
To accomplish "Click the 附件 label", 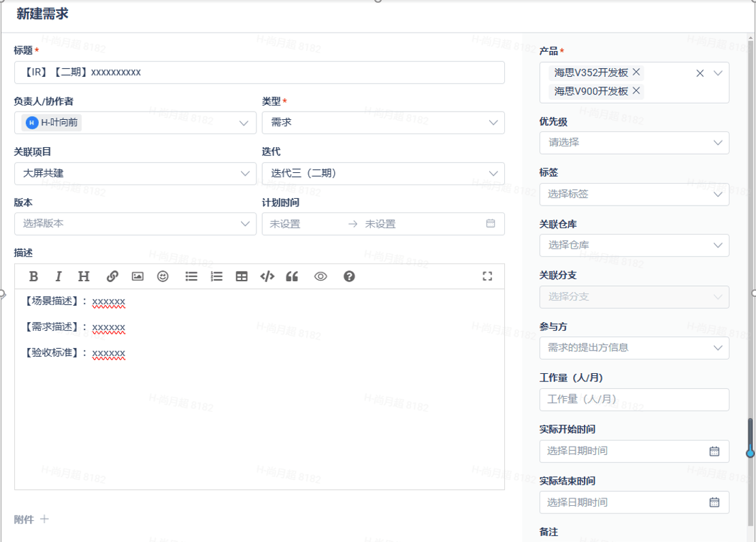I will tap(24, 520).
